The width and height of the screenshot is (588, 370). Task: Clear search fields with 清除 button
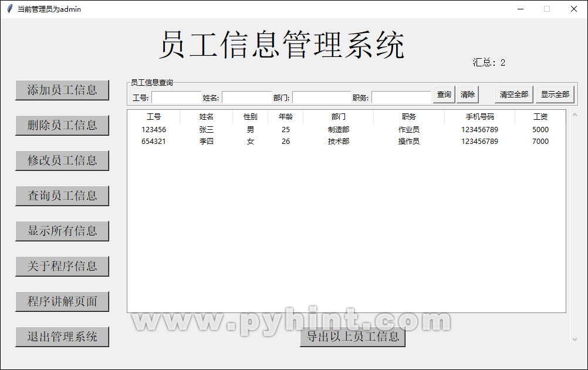click(x=468, y=95)
